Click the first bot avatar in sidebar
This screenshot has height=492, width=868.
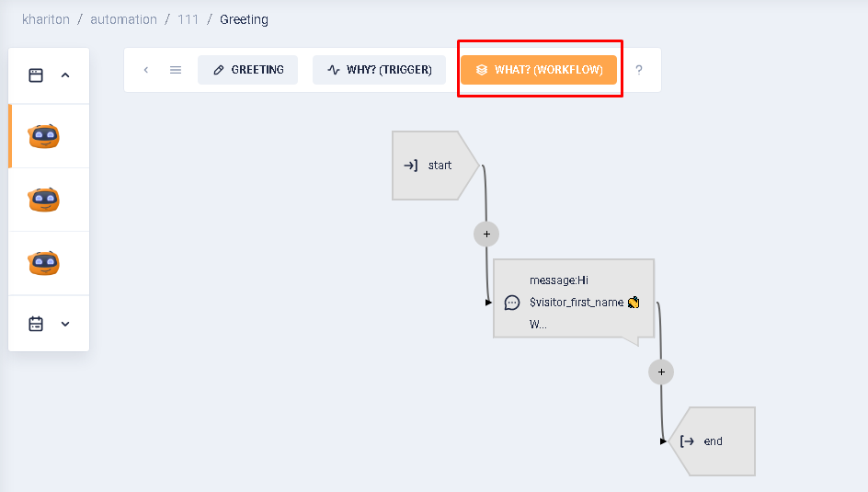click(x=44, y=137)
